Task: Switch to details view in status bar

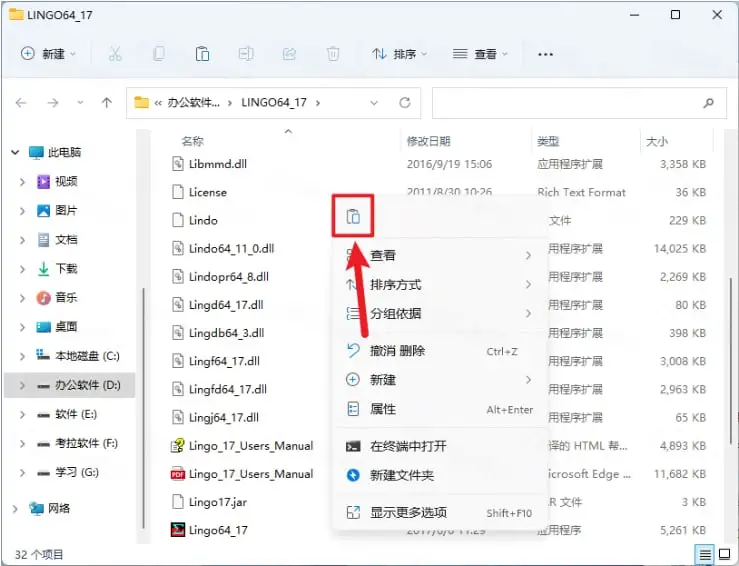Action: 705,555
